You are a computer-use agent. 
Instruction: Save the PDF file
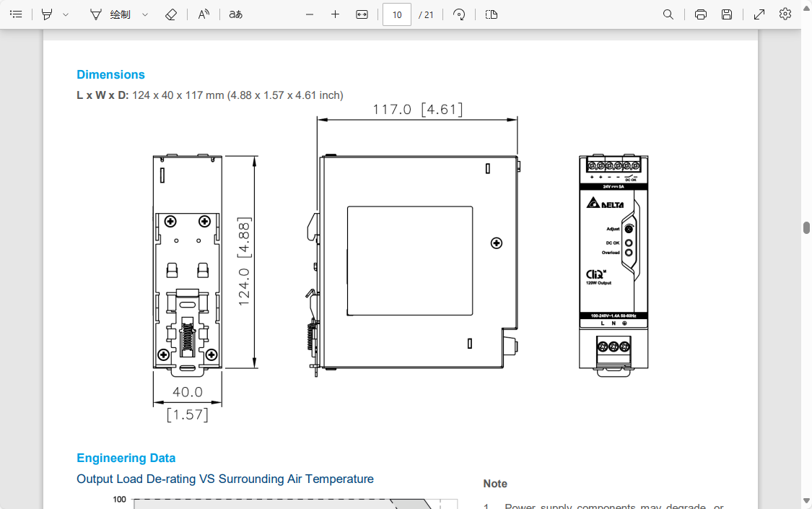[x=727, y=14]
